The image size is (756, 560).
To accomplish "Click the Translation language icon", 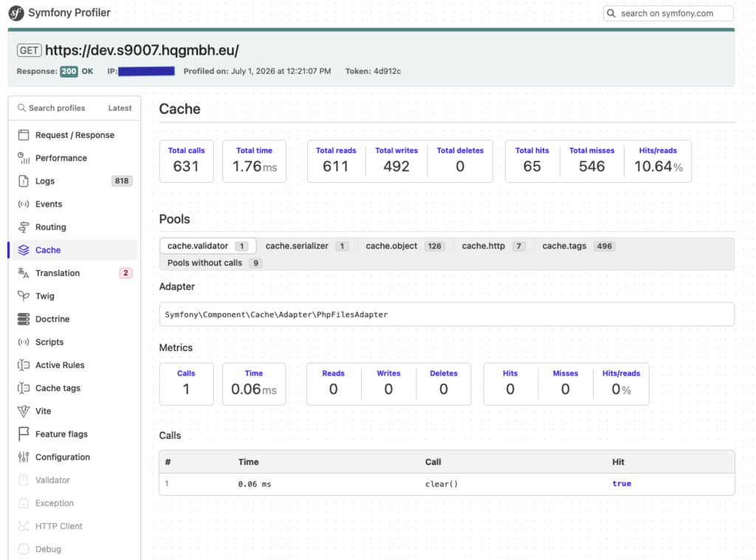I will [x=23, y=273].
